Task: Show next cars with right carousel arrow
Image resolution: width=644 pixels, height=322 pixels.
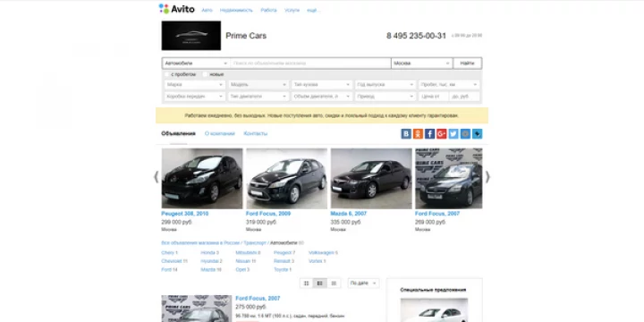Action: 487,177
